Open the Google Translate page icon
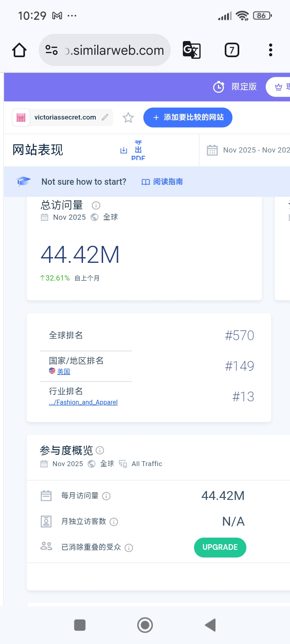290x644 pixels. point(192,50)
